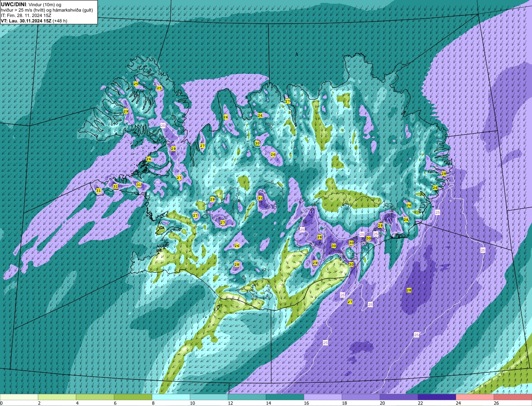Click yellow "28" gust label over open southeast sea
Image resolution: width=532 pixels, height=406 pixels.
point(409,290)
